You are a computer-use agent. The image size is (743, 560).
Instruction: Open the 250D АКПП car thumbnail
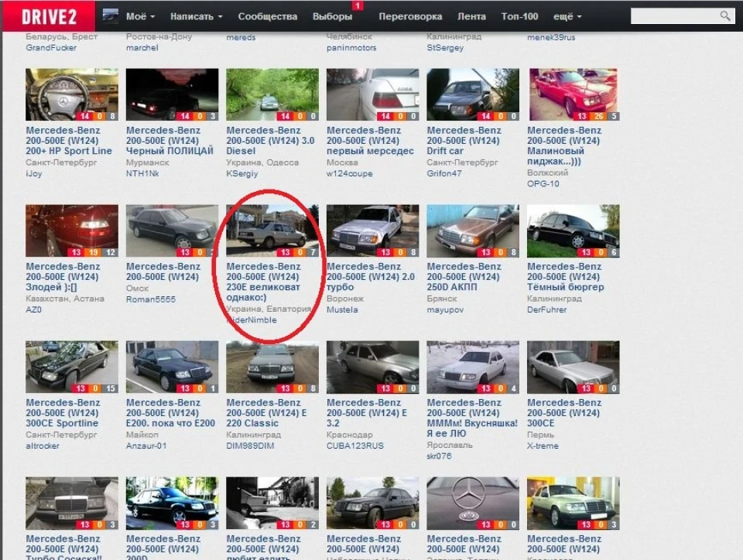(473, 230)
